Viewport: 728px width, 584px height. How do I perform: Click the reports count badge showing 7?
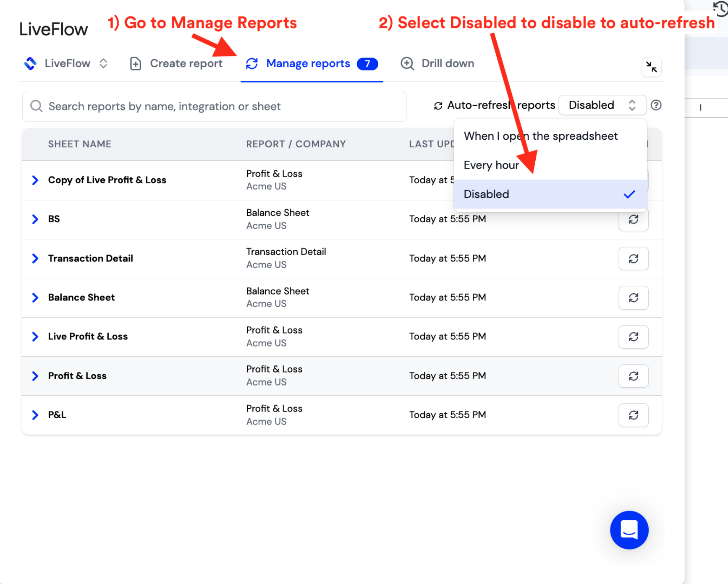367,64
